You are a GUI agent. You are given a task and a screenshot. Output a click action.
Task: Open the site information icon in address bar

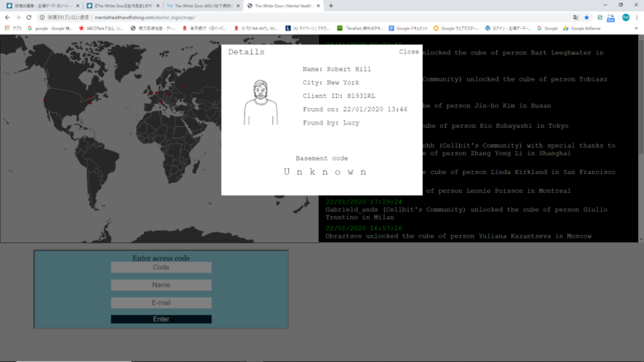(42, 17)
